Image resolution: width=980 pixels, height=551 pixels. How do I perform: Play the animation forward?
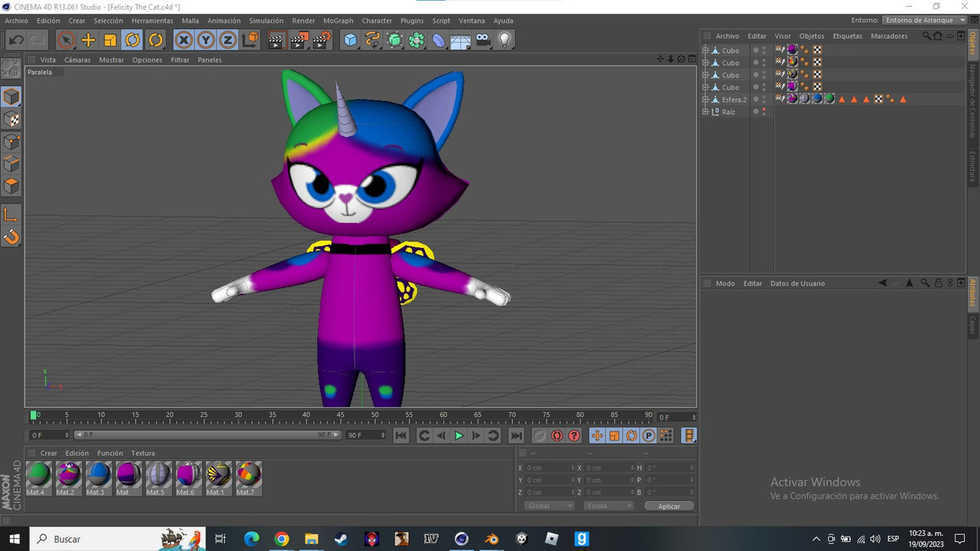coord(459,435)
